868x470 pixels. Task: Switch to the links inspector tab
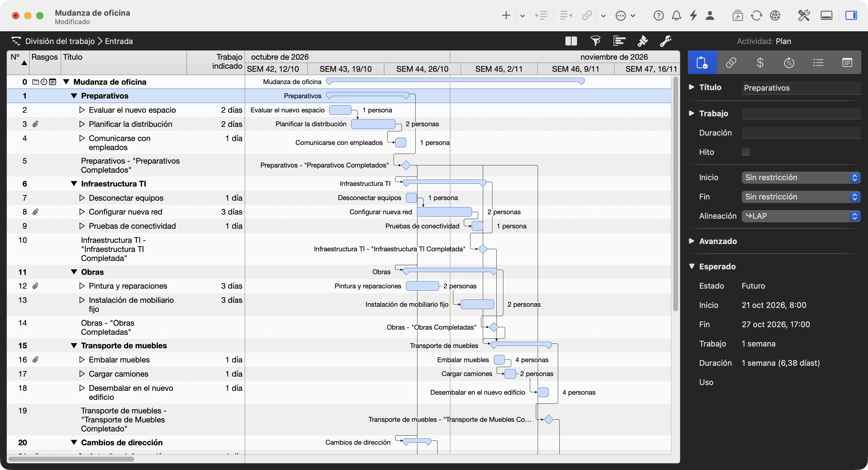[x=731, y=63]
